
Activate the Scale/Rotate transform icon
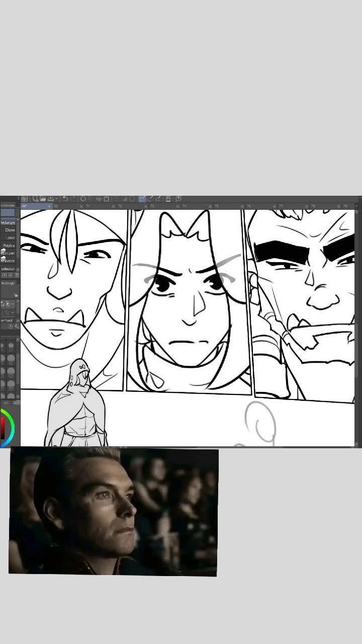106,199
